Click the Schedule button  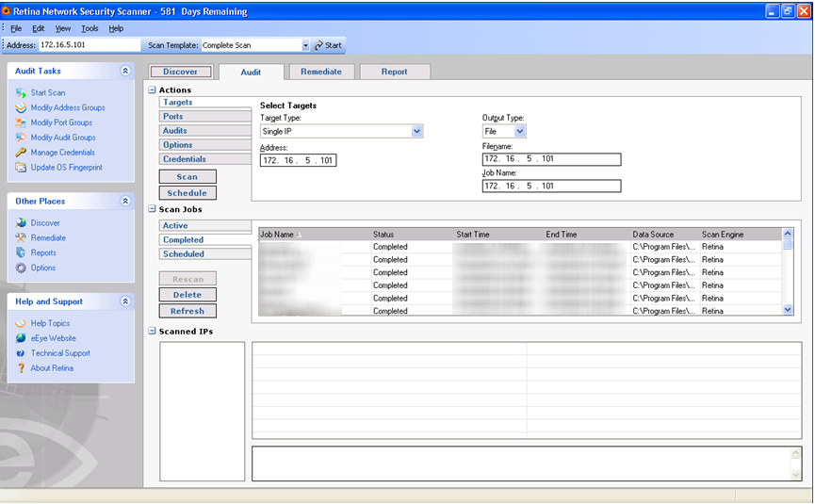point(187,193)
